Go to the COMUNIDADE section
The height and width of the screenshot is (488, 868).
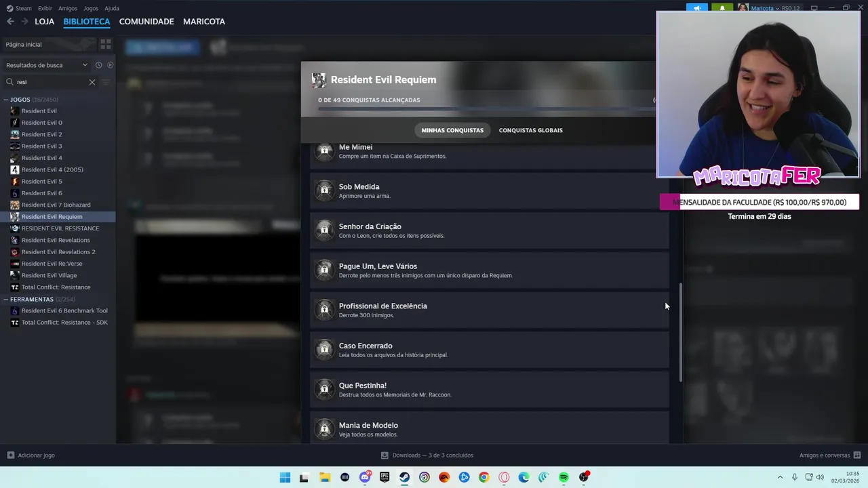pyautogui.click(x=146, y=22)
